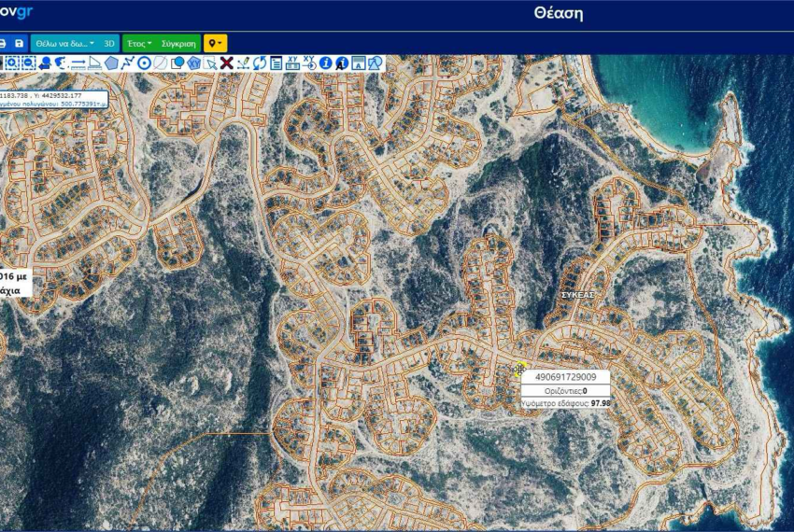Click the Θέαση header title
This screenshot has width=794, height=532.
559,13
